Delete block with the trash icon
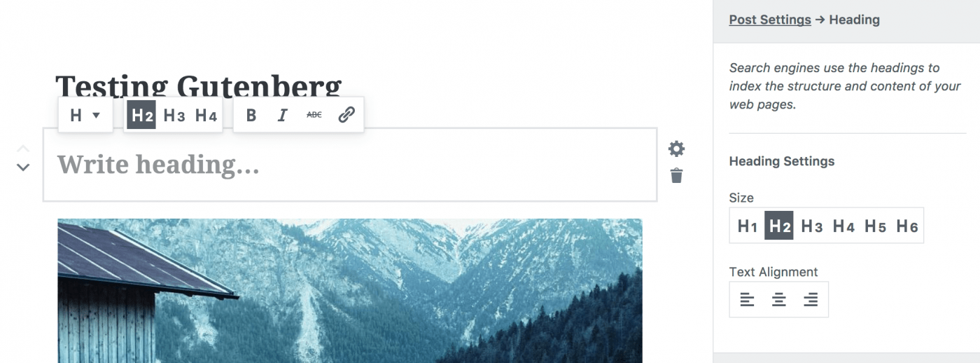The height and width of the screenshot is (363, 980). coord(676,176)
